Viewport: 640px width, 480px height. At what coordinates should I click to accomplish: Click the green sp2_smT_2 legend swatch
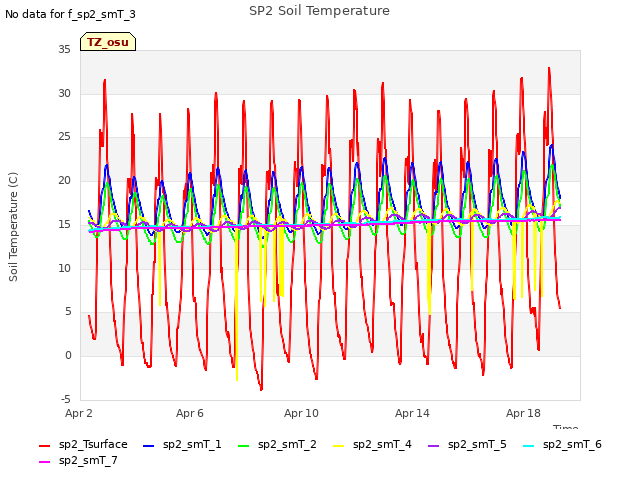[243, 446]
